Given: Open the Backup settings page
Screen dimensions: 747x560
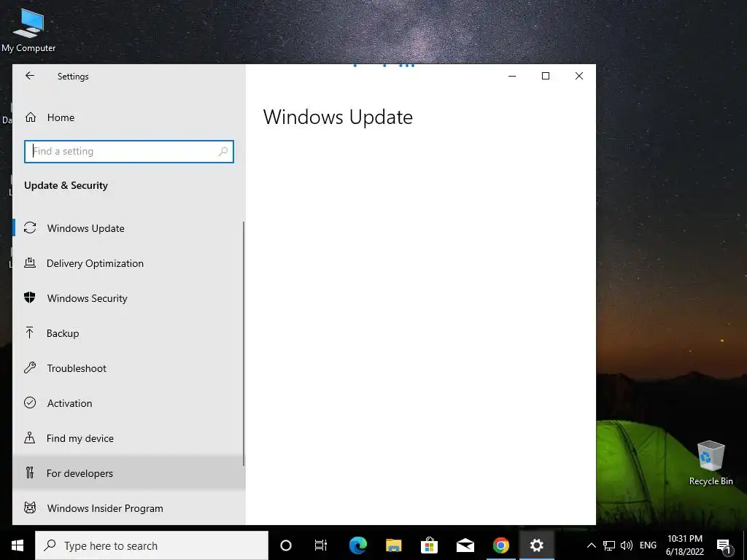Looking at the screenshot, I should pyautogui.click(x=128, y=332).
